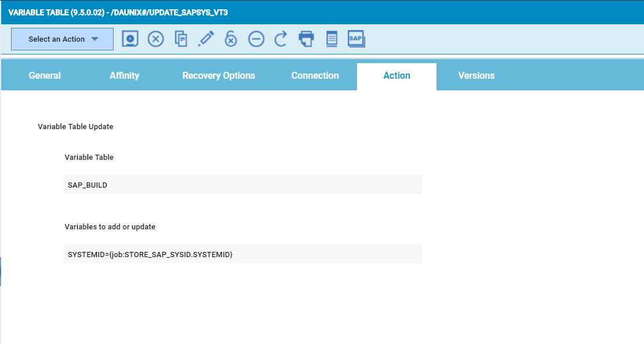
Task: Open the Select an Action dropdown
Action: (63, 39)
